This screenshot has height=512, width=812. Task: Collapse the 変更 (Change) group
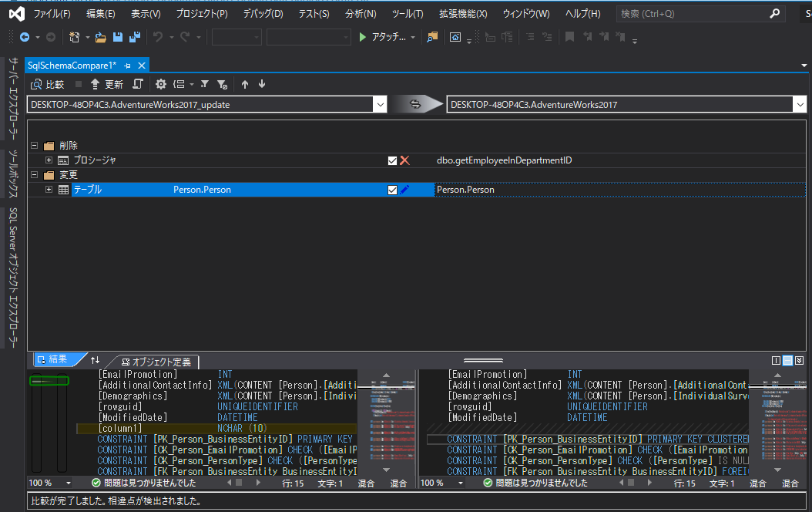point(34,174)
